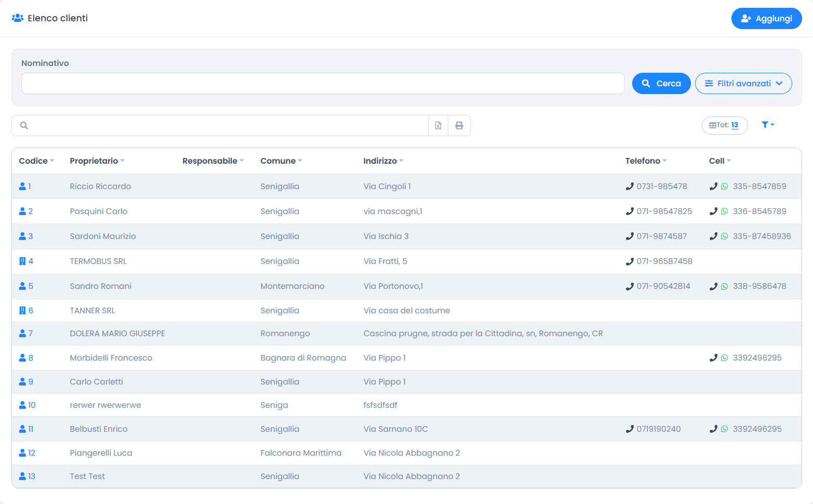Click person icon for DOLERA MARIO GIUSEPPE
Screen dimensions: 813x504
coord(22,334)
